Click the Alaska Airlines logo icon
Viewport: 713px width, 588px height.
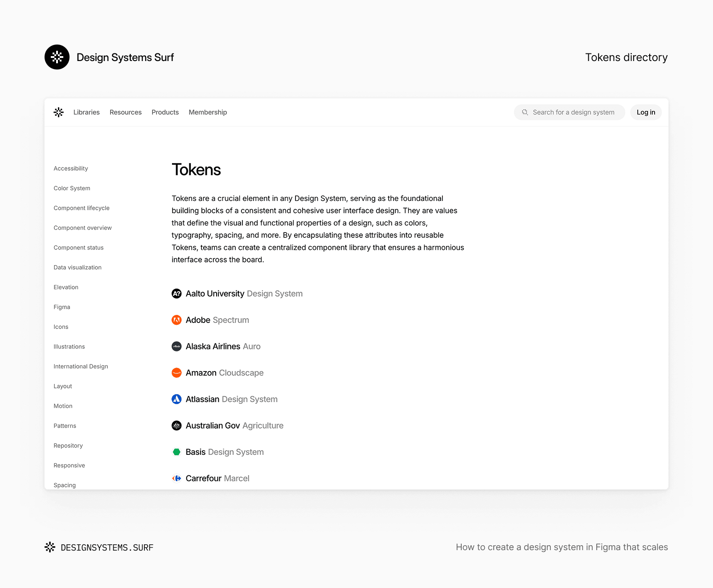(x=176, y=346)
